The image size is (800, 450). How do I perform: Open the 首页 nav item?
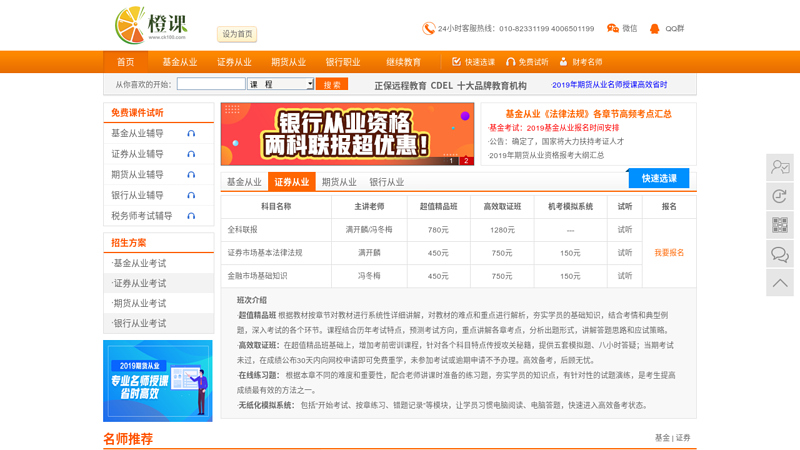(x=126, y=62)
